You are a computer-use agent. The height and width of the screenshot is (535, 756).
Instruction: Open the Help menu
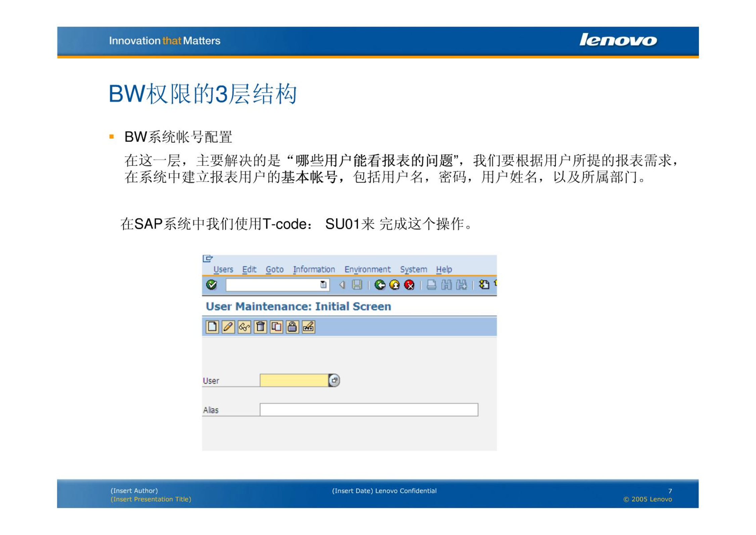coord(444,270)
